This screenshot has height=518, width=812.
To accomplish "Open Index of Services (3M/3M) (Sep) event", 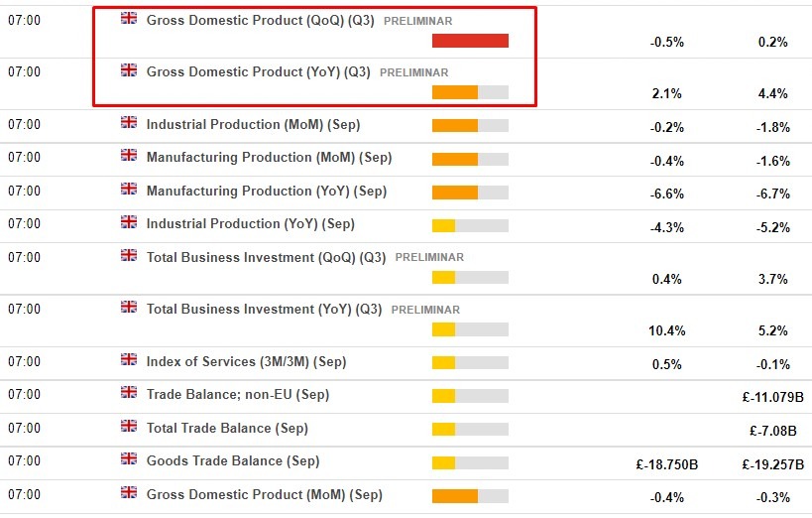I will click(x=247, y=362).
